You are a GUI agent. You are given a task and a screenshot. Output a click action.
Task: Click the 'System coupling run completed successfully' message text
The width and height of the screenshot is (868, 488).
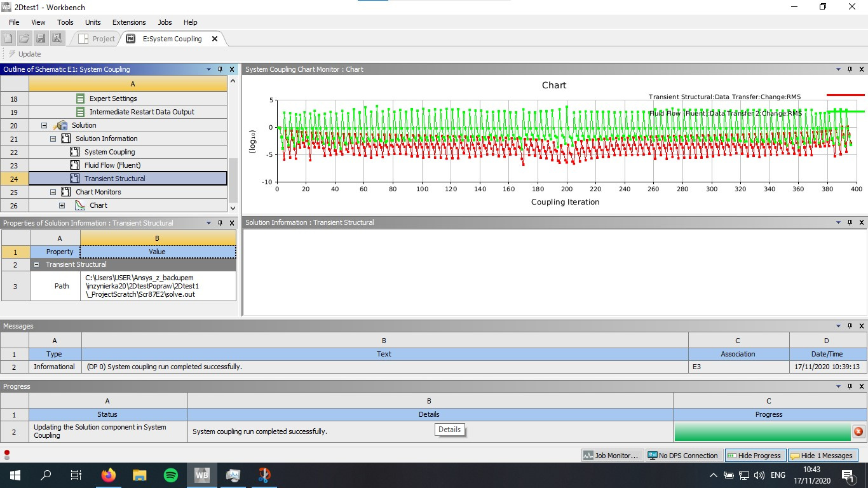[164, 367]
